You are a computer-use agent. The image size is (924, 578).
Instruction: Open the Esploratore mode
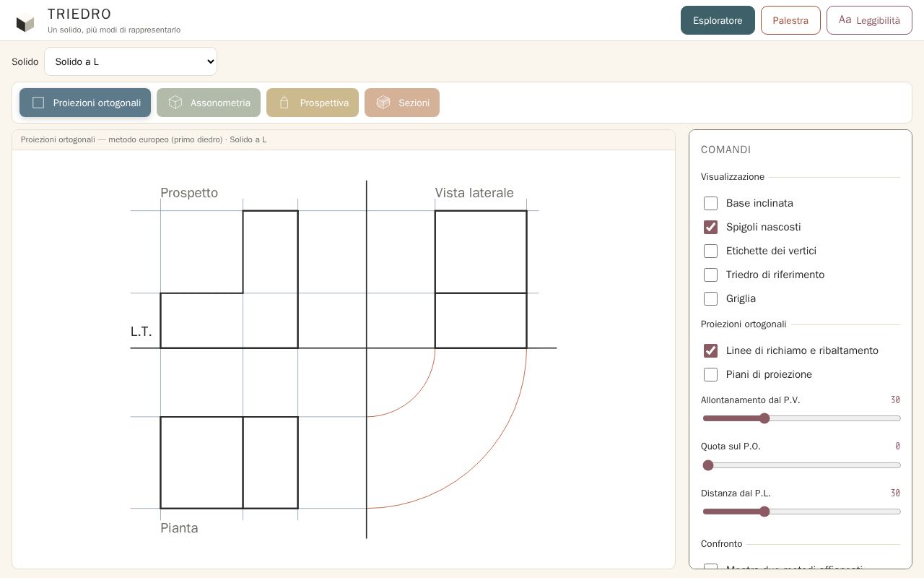click(718, 20)
